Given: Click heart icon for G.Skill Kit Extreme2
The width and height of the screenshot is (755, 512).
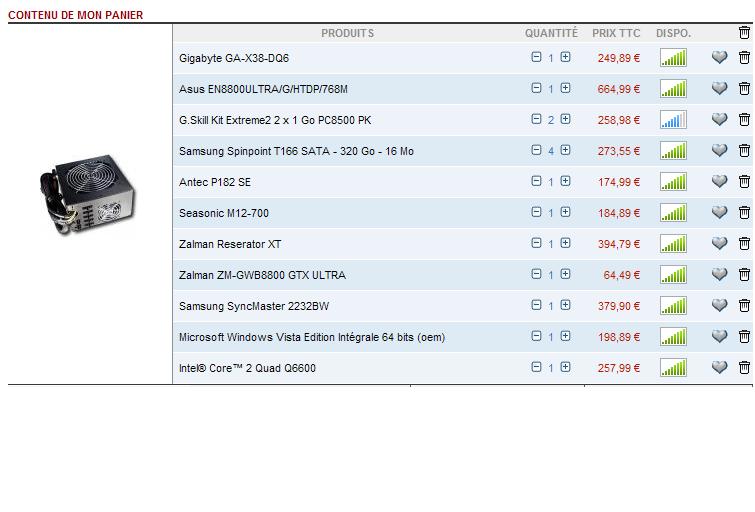Looking at the screenshot, I should 719,119.
